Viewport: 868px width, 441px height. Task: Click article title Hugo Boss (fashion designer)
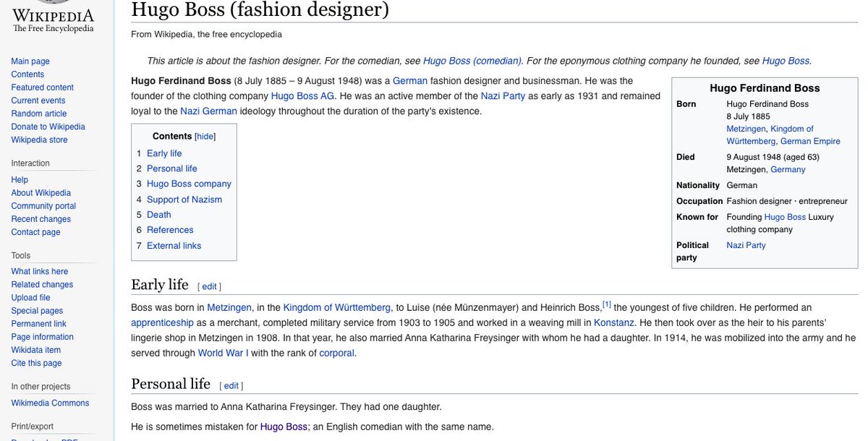(260, 9)
